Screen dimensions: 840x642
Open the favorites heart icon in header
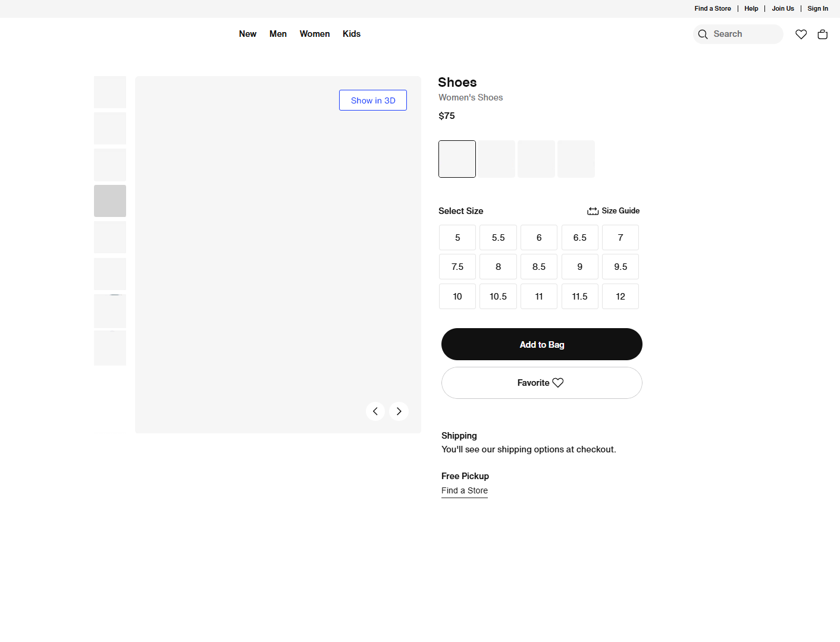801,34
